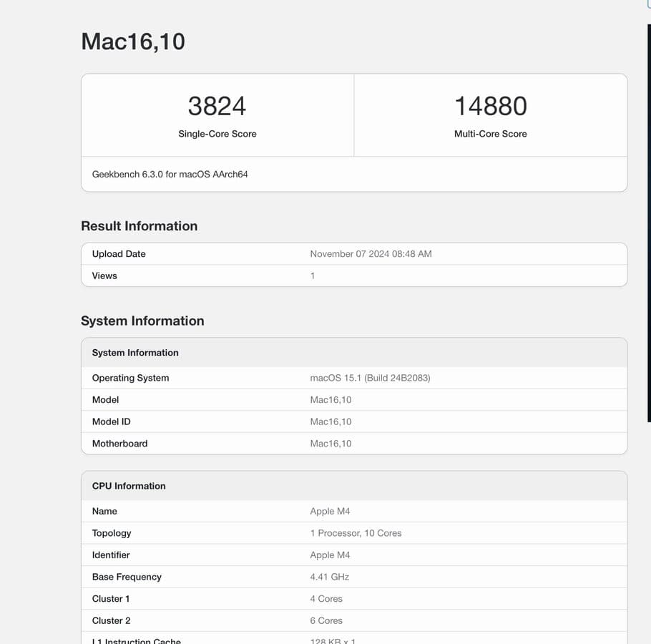
Task: Click the Single-Core Score label
Action: point(217,134)
